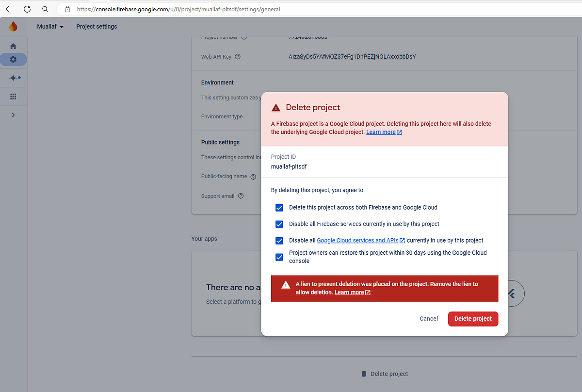Open Project settings gear in sidebar
582x392 pixels.
13,59
